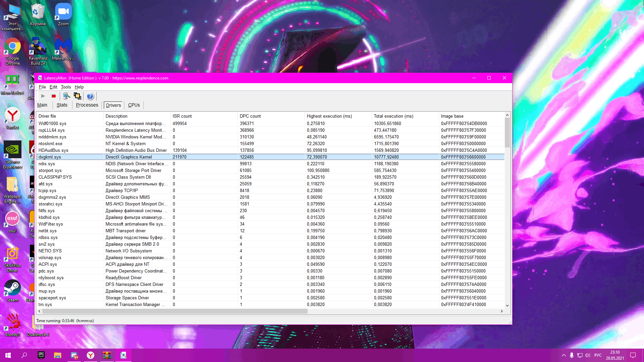Expand hidden system tray icons chevron
644x362 pixels.
coord(563,355)
